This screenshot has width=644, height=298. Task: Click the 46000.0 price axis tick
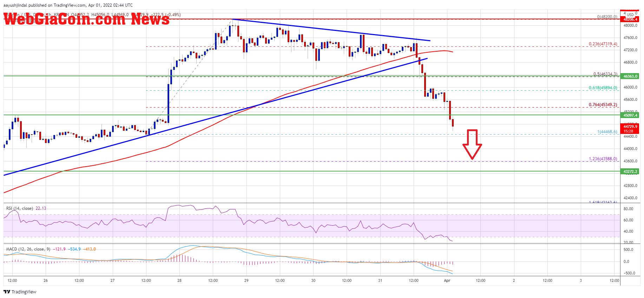click(630, 87)
